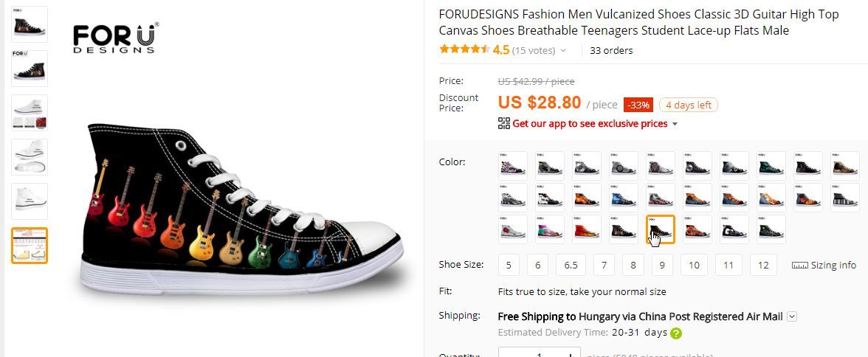
Task: Select the first color swatch in top row
Action: (513, 166)
